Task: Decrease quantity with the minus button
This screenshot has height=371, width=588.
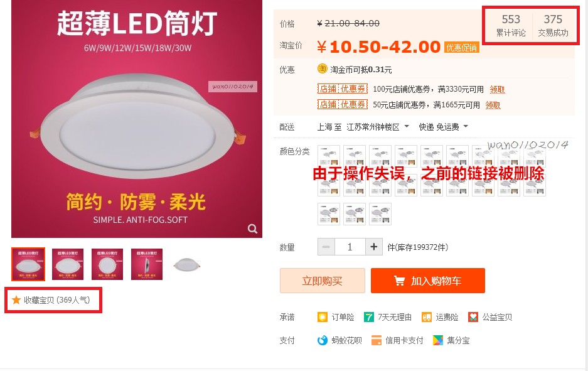Action: coord(326,247)
